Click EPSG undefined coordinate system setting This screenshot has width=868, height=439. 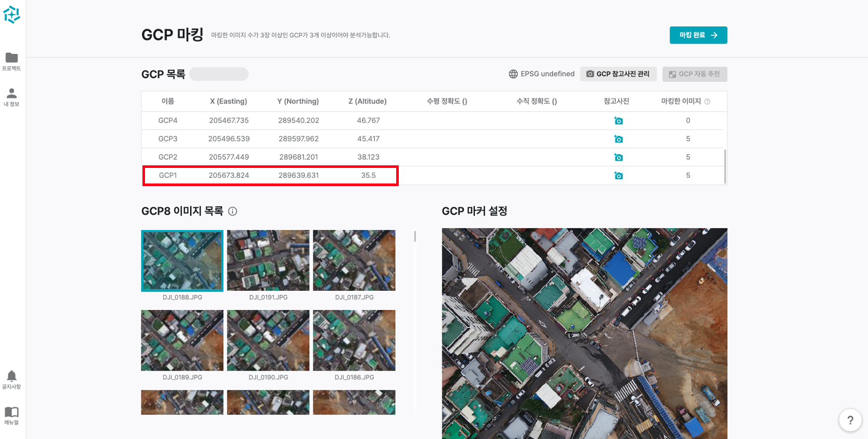coord(542,74)
